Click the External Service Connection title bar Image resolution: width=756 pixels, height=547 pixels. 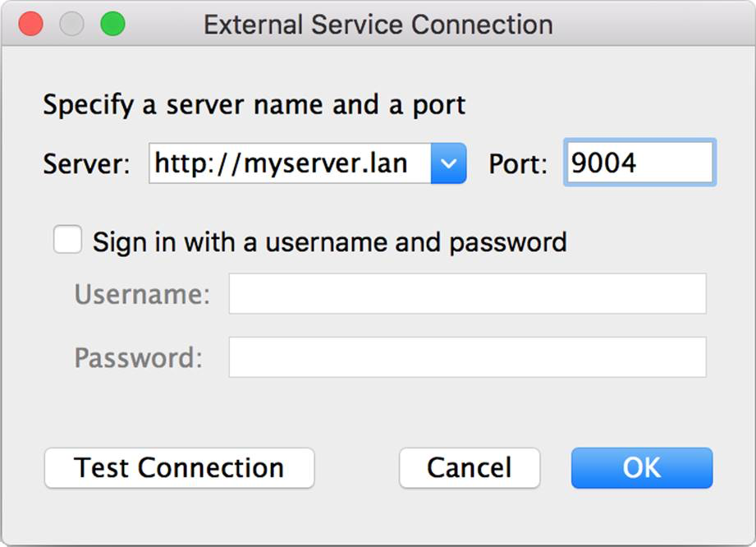point(378,24)
